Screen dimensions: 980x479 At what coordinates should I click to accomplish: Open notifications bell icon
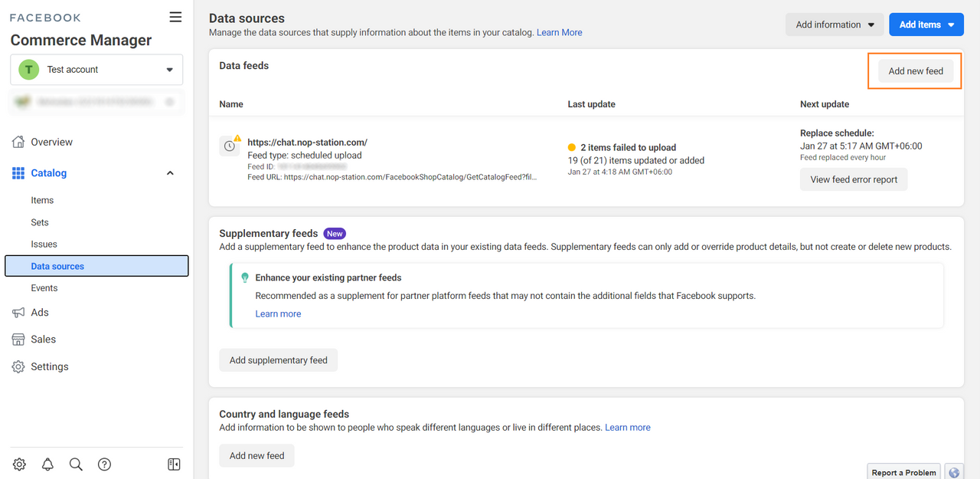point(47,464)
